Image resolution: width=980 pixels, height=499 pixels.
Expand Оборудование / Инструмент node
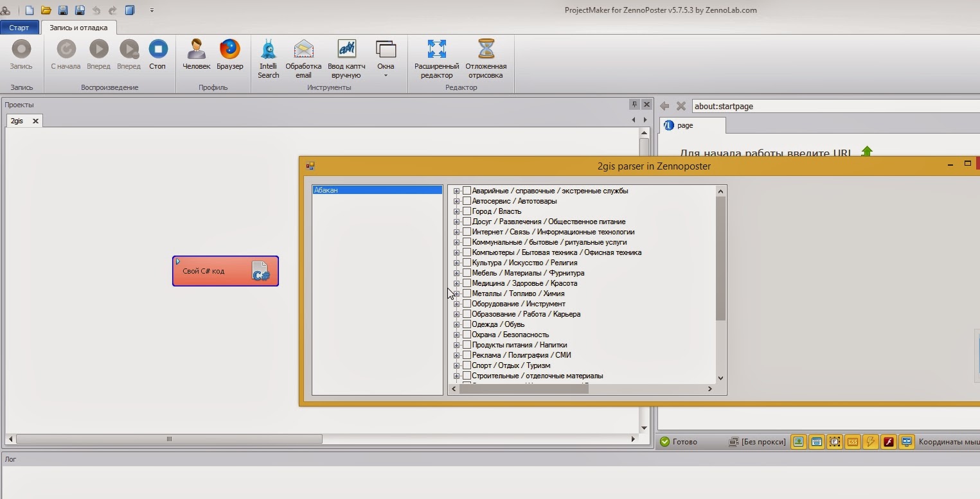tap(457, 304)
